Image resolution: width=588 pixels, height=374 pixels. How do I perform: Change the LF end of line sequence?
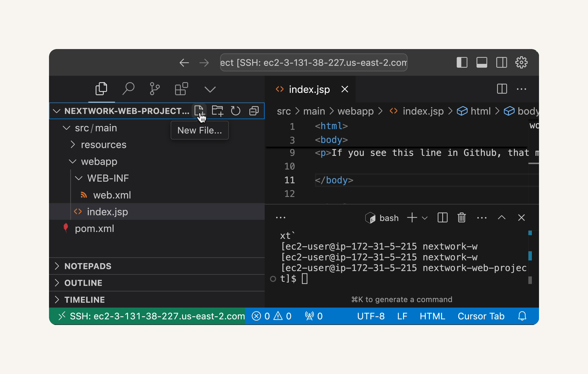pyautogui.click(x=402, y=316)
